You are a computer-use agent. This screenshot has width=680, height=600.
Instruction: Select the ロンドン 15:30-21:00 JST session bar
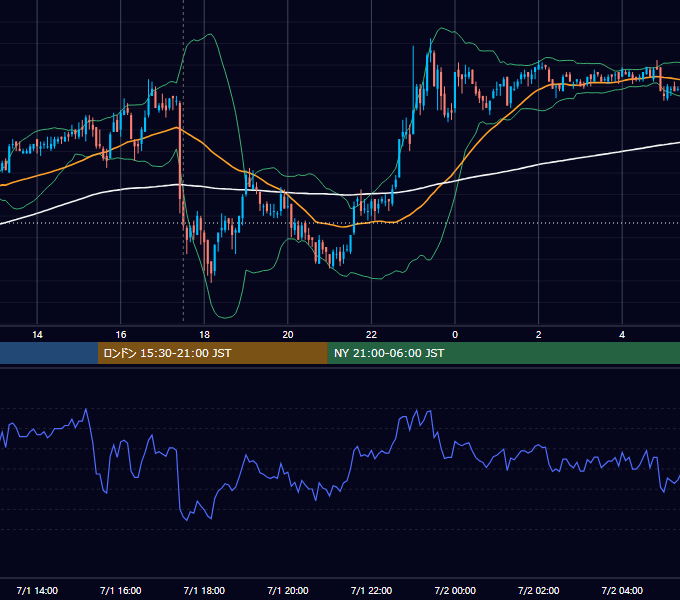(212, 353)
